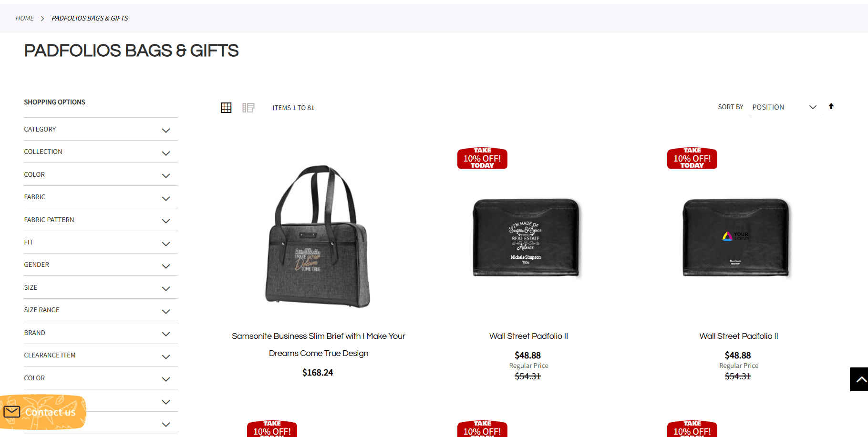Click the back-to-top arrow button
868x437 pixels.
pos(859,379)
